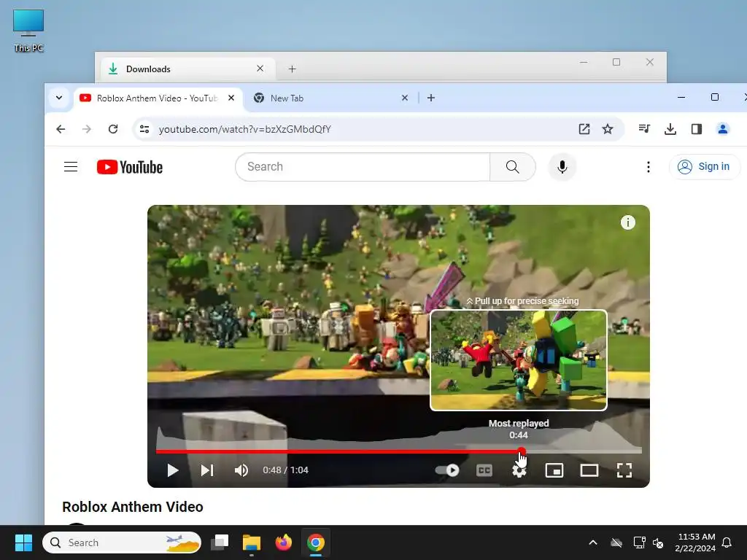Expand the tab search dropdown
Viewport: 747px width, 560px height.
(59, 98)
